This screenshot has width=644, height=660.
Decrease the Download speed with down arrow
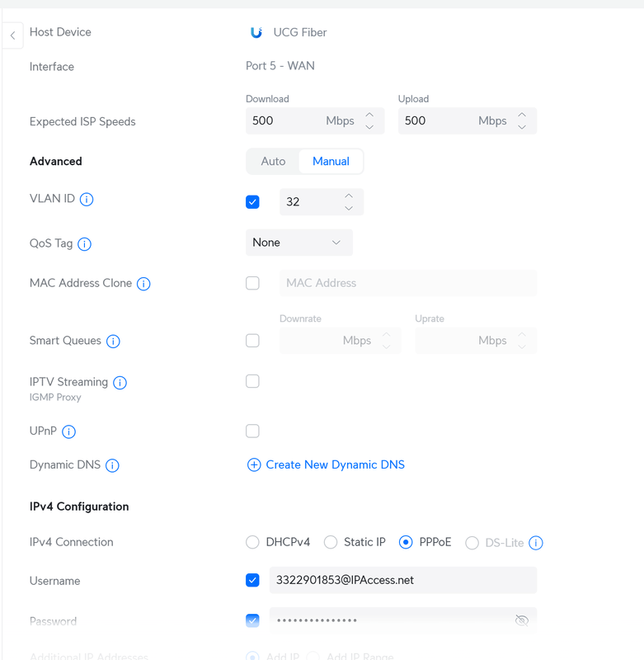[369, 127]
